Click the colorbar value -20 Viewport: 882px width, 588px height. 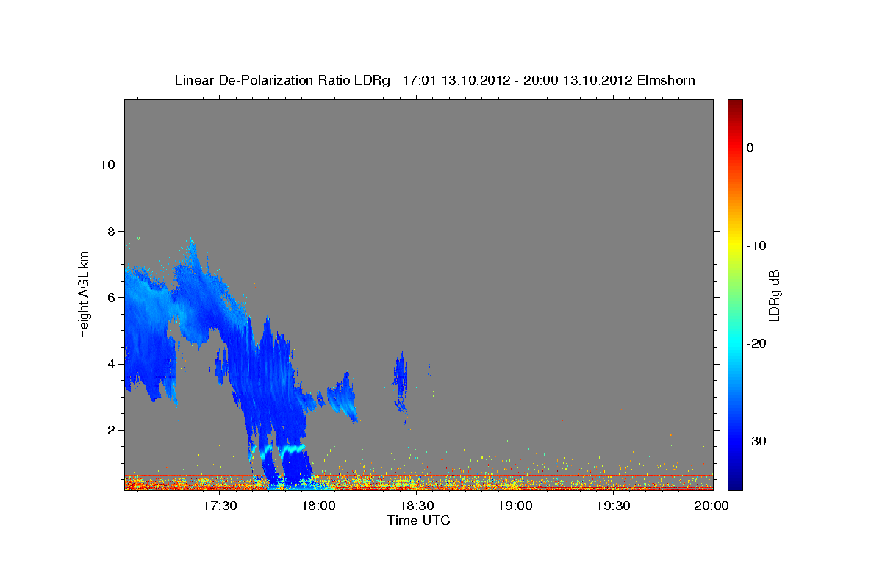(757, 343)
